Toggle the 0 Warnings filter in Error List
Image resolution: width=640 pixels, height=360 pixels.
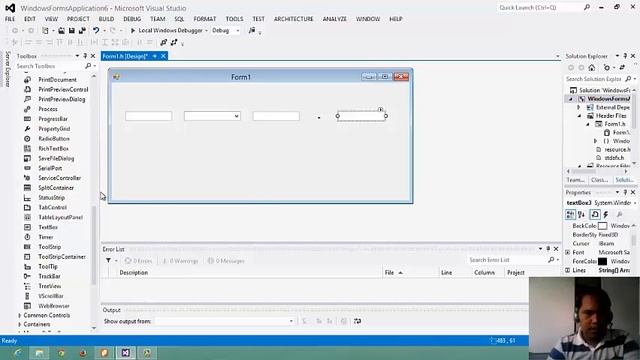point(180,261)
